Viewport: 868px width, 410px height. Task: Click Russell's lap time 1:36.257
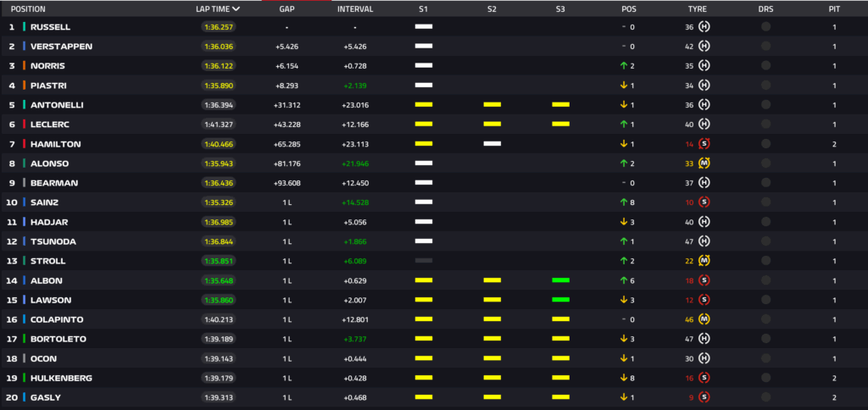click(219, 27)
